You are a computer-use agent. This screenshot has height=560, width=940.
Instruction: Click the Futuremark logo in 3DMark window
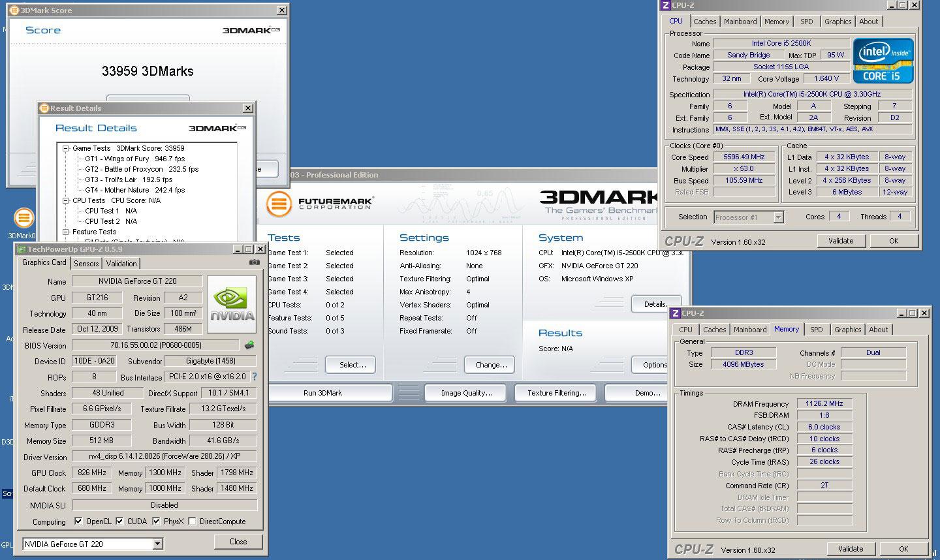coord(320,203)
